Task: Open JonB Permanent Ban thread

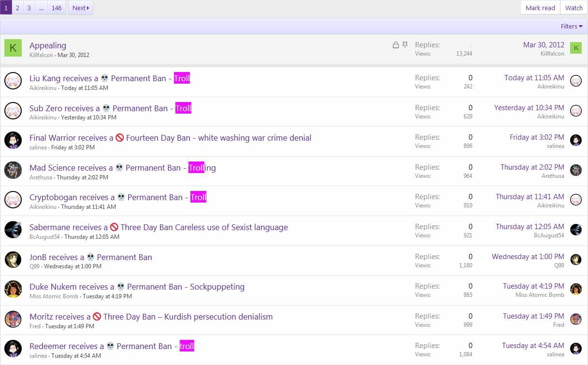Action: tap(91, 257)
